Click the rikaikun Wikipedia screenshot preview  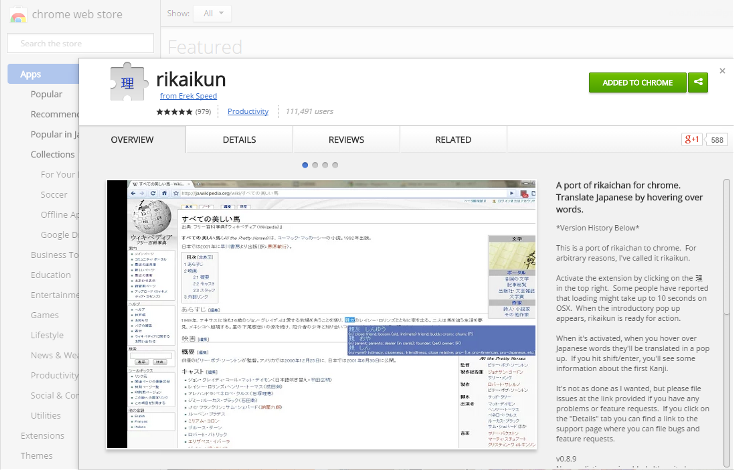pyautogui.click(x=321, y=314)
